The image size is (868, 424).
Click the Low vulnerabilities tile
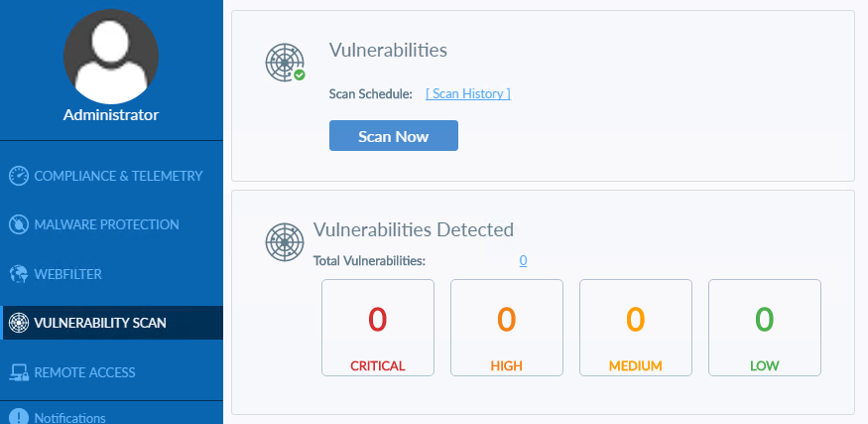pyautogui.click(x=765, y=328)
